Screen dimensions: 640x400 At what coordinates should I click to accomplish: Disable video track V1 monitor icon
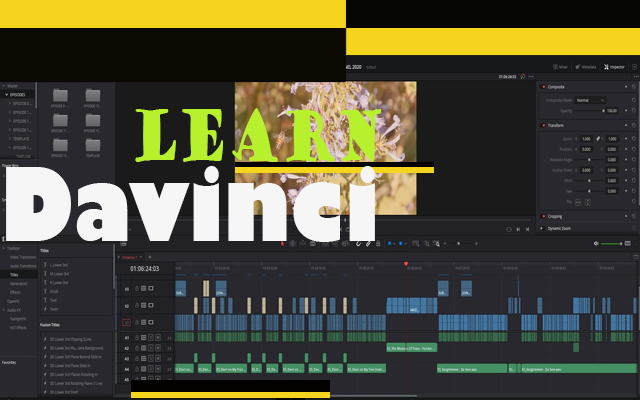pyautogui.click(x=151, y=322)
